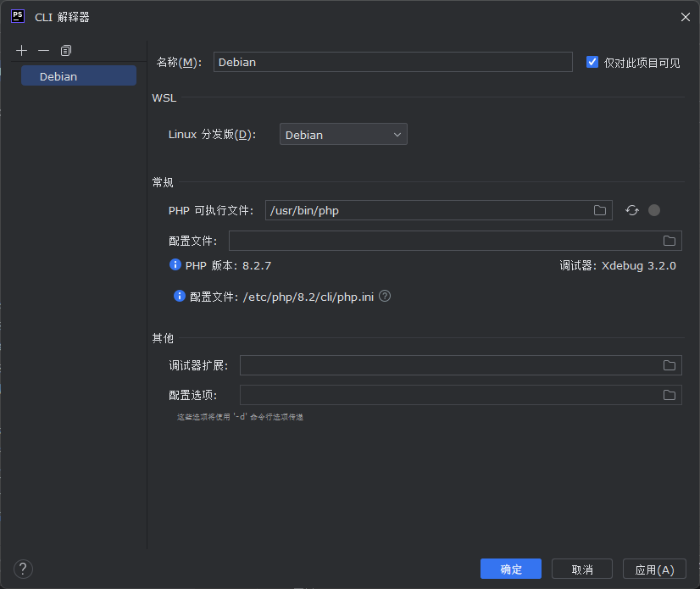Click the WSL section heading
This screenshot has height=589, width=700.
coord(164,97)
